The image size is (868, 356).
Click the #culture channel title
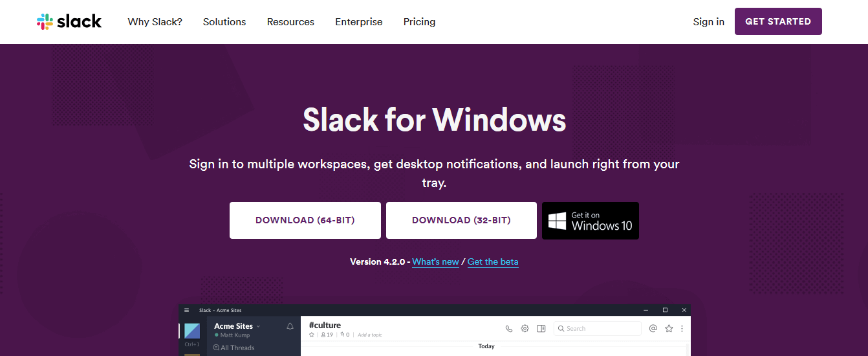[x=325, y=325]
